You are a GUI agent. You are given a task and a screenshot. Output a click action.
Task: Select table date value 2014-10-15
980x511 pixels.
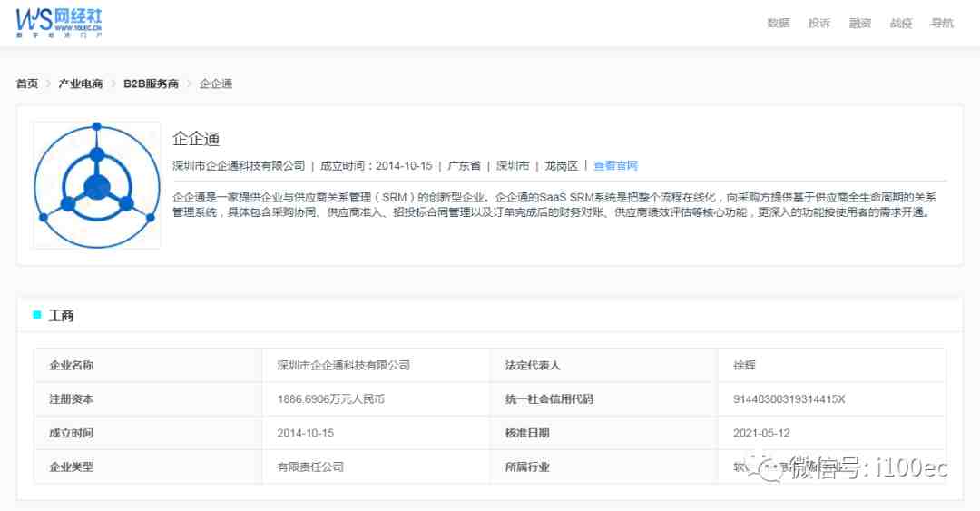(306, 433)
